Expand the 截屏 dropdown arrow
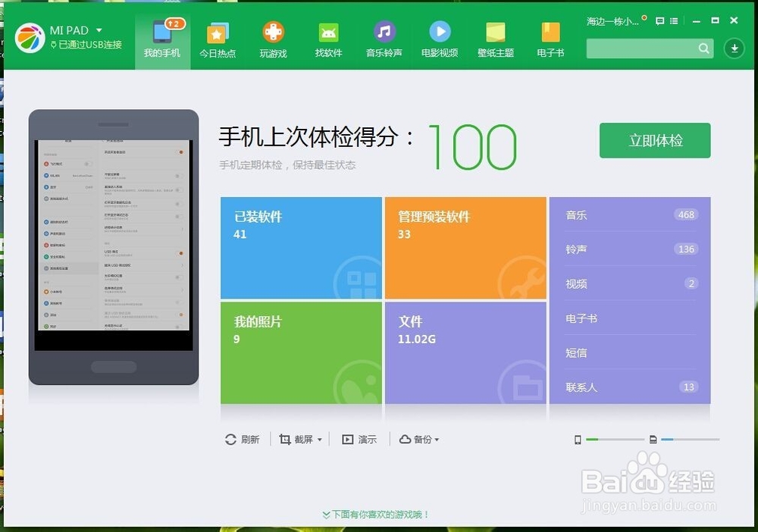The image size is (758, 532). coord(320,440)
